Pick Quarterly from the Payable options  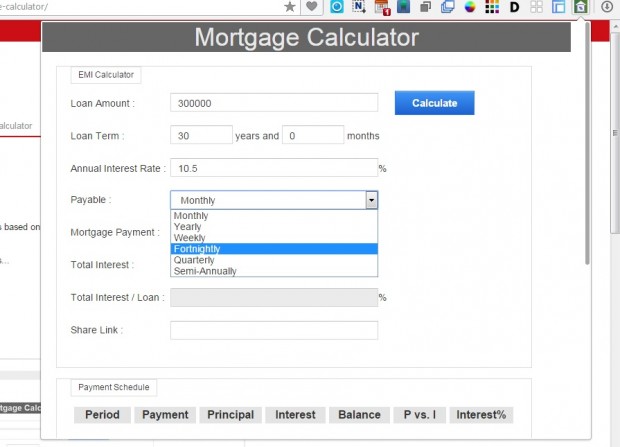194,260
